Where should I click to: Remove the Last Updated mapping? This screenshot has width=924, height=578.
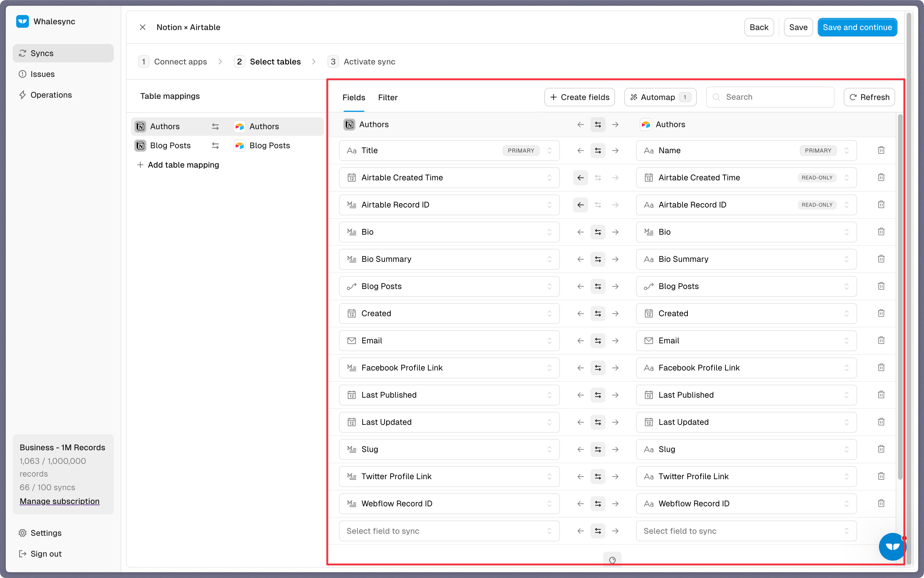click(881, 422)
